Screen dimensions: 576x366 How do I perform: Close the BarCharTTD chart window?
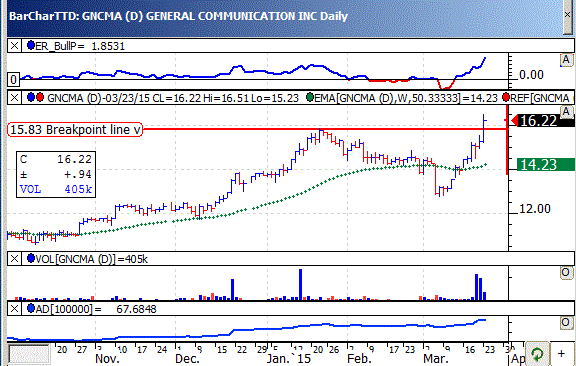point(568,14)
